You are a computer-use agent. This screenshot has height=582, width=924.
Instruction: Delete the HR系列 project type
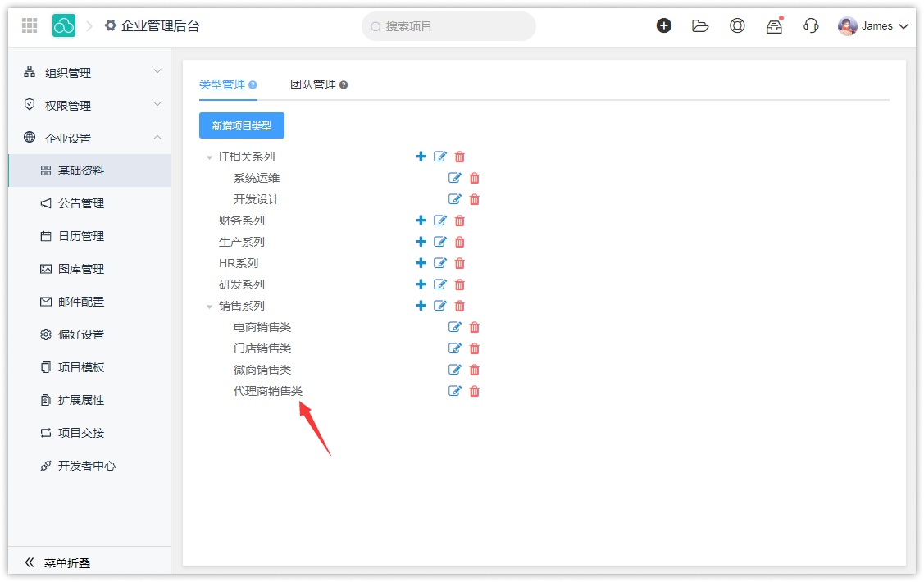coord(459,263)
